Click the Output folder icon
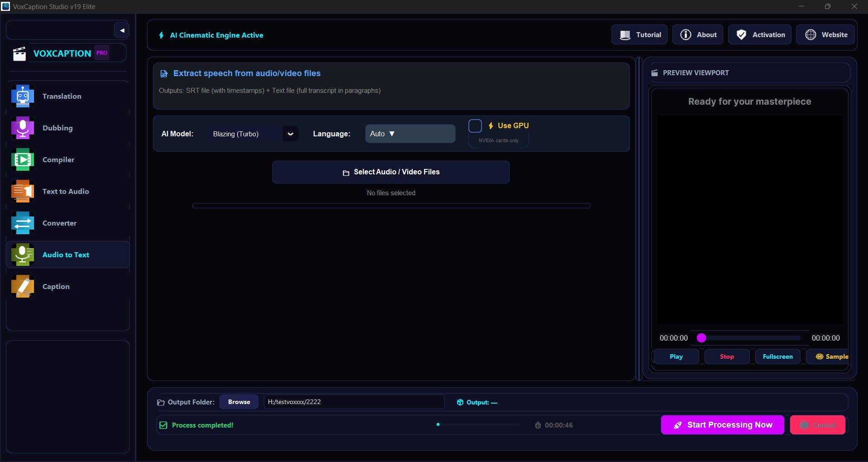The width and height of the screenshot is (868, 462). [161, 402]
